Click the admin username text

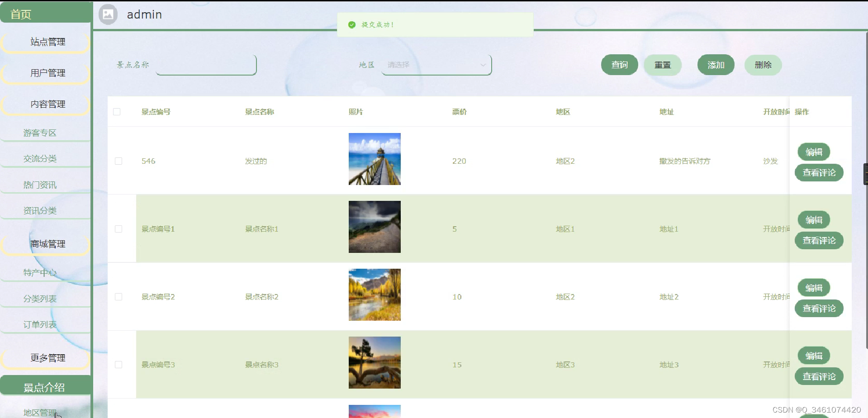144,14
